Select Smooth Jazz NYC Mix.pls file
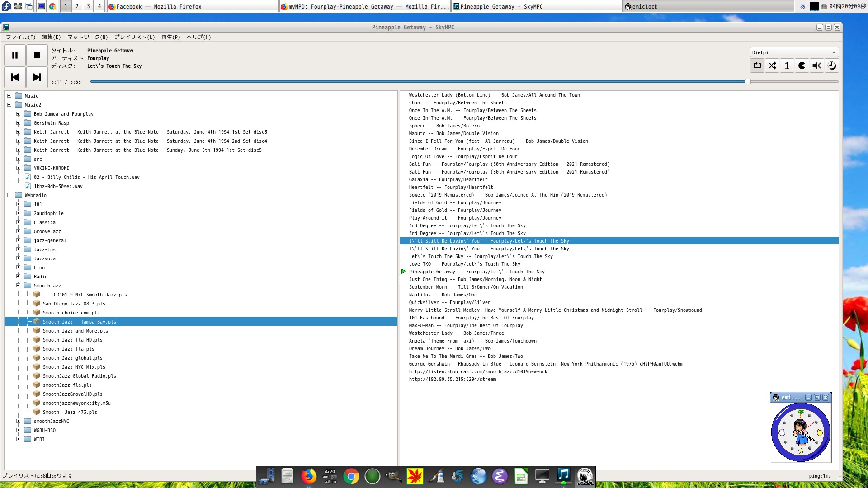 click(x=74, y=367)
